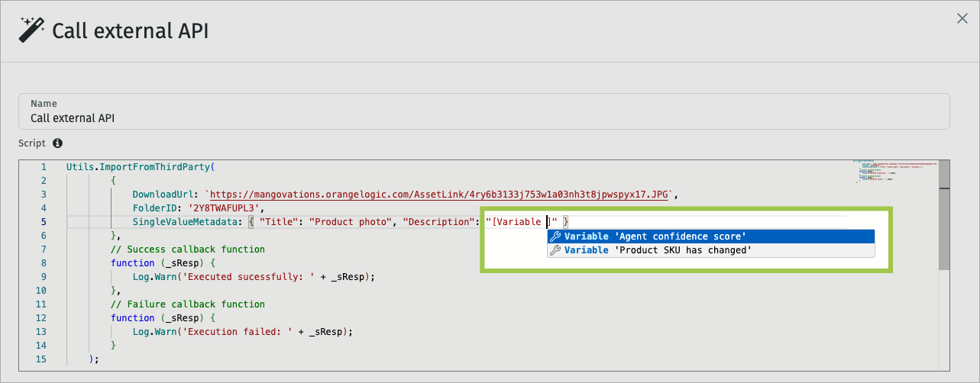Click line number 15 in the gutter
Screen dimensions: 980x383
[41, 359]
